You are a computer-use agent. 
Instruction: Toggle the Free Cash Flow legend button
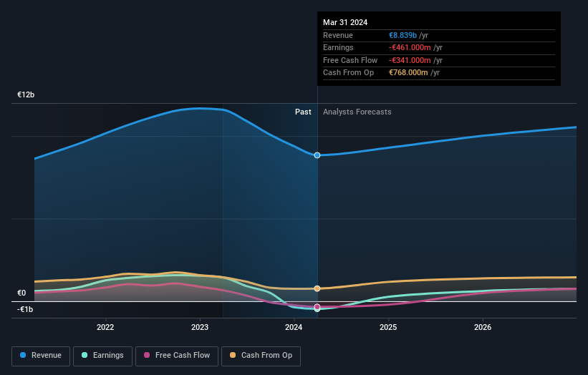pyautogui.click(x=177, y=356)
